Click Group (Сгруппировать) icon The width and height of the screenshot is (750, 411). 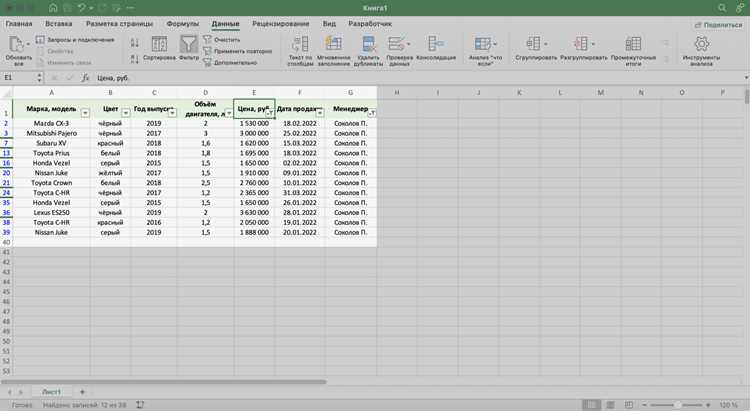(x=533, y=44)
